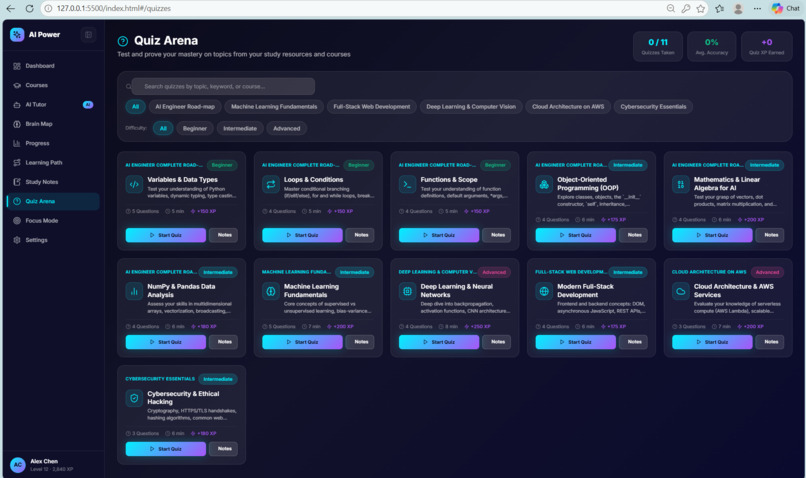Click the Alex Chen avatar
This screenshot has width=806, height=478.
point(17,465)
